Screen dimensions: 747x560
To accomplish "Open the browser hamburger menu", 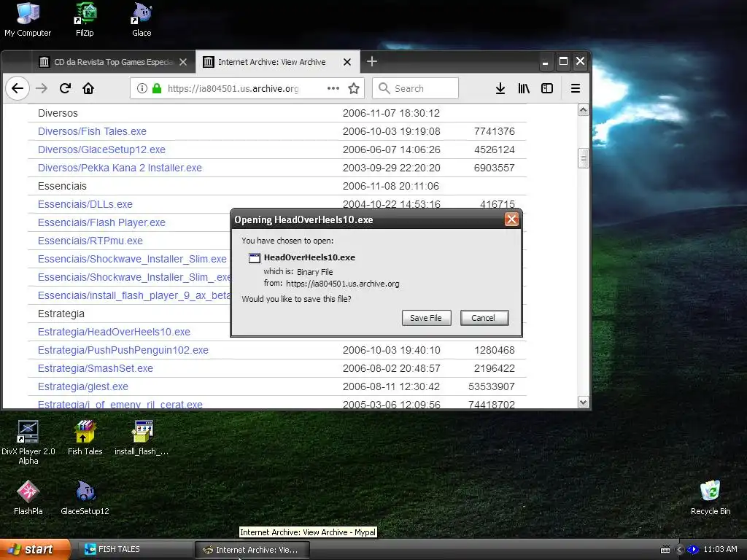I will click(x=576, y=88).
